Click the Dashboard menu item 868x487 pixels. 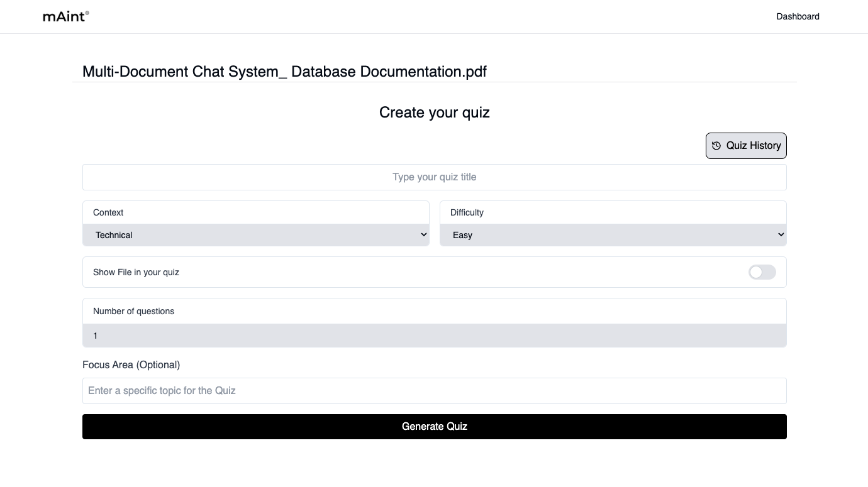click(x=798, y=16)
